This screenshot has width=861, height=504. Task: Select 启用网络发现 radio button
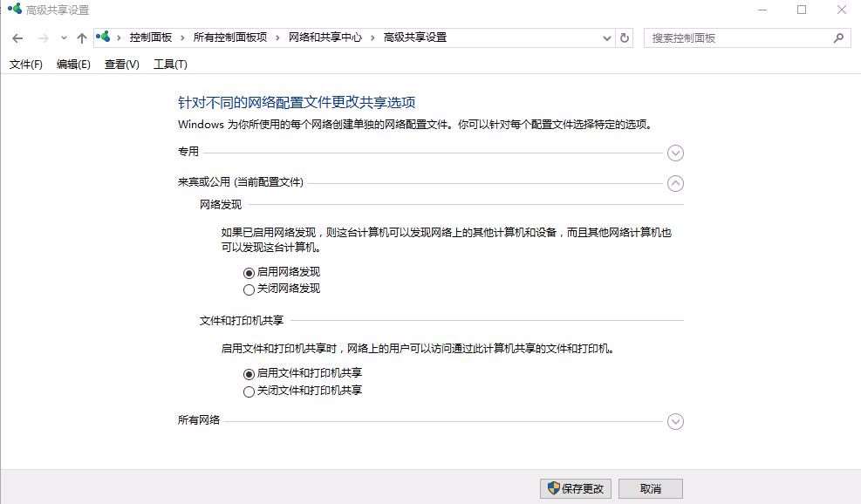click(x=249, y=273)
